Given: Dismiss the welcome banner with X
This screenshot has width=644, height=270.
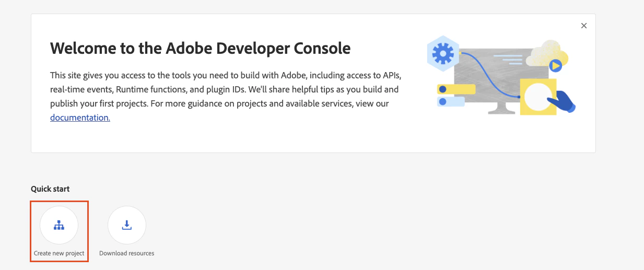Looking at the screenshot, I should click(584, 26).
